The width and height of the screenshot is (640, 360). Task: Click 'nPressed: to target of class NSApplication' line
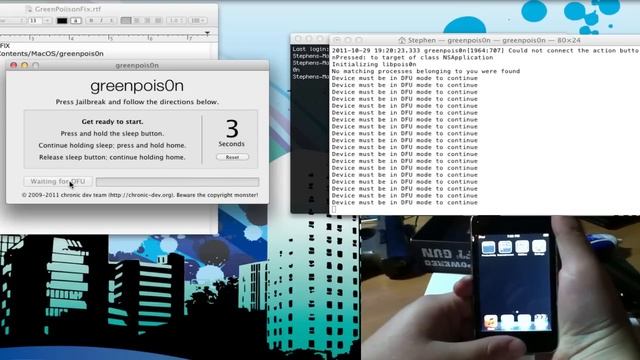(x=412, y=57)
